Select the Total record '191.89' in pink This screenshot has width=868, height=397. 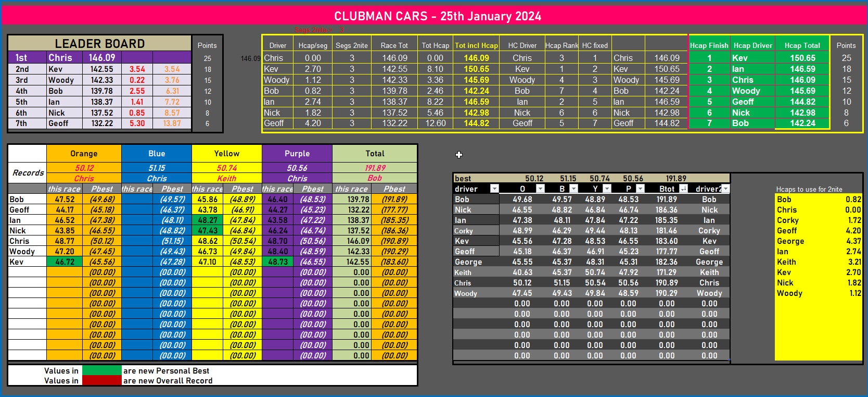pos(375,168)
